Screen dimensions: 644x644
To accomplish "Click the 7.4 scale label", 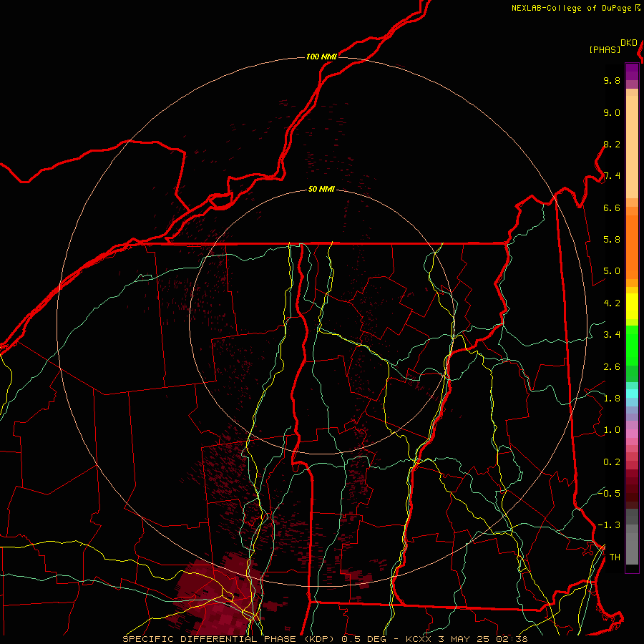I will 612,176.
